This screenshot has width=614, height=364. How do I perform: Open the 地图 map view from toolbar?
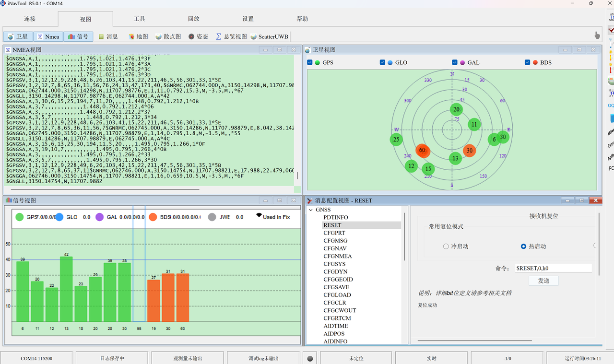138,36
